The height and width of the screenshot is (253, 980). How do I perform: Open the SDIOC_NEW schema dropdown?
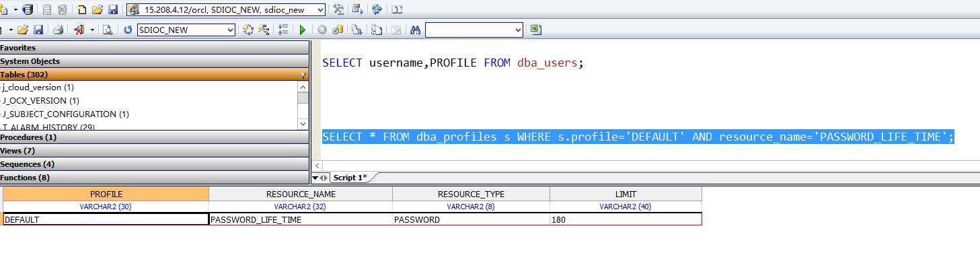click(x=231, y=30)
